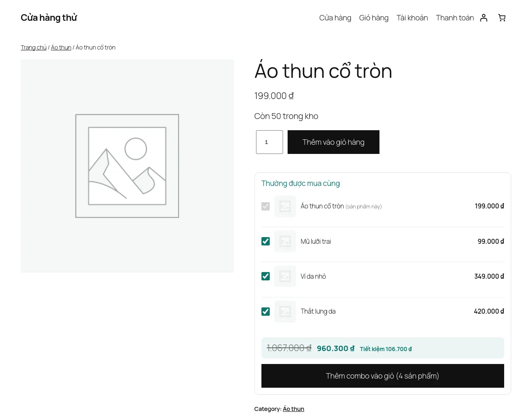Open the Tài khoản menu item
The image size is (532, 416).
(x=412, y=17)
